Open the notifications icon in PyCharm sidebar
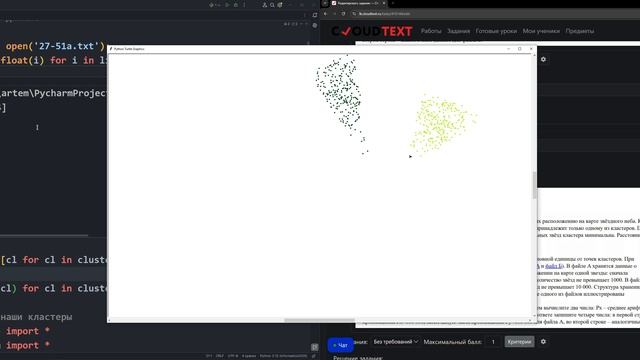The height and width of the screenshot is (360, 640). [x=315, y=15]
